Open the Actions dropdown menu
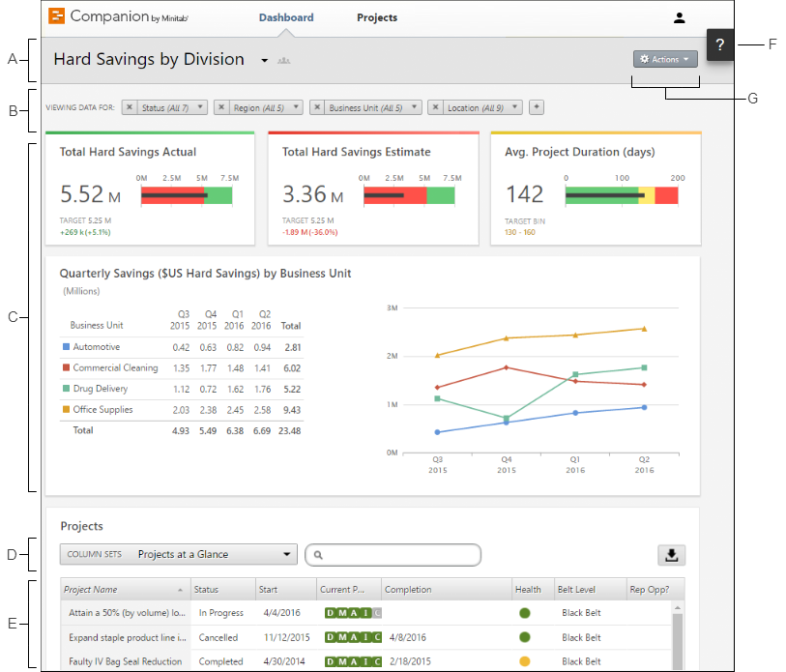Viewport: 786px width, 672px height. coord(665,60)
